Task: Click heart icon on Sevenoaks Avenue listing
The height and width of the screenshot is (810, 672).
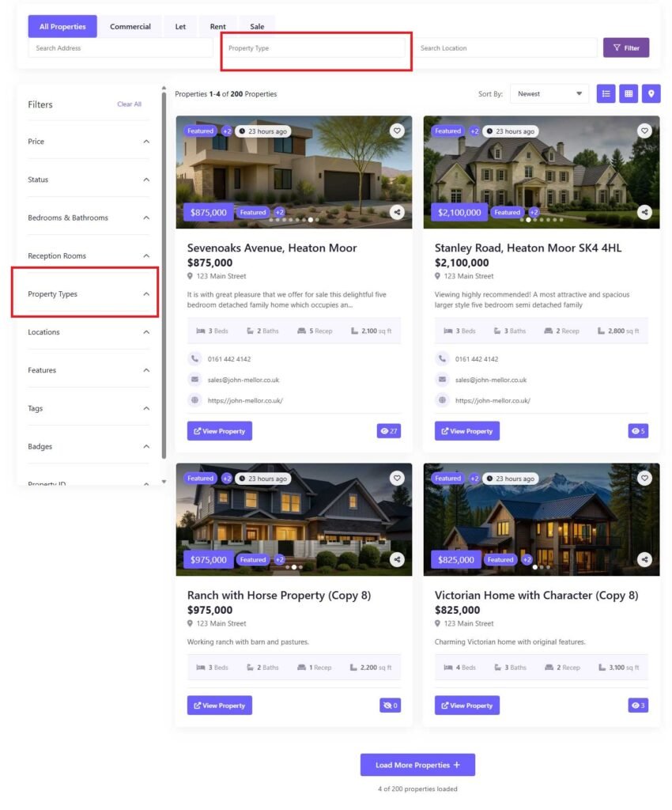Action: (397, 131)
